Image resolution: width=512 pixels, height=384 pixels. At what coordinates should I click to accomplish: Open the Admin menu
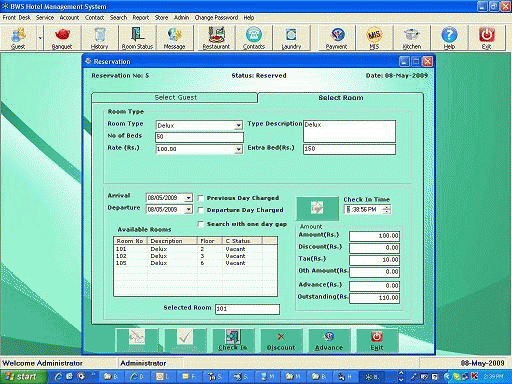pos(181,17)
